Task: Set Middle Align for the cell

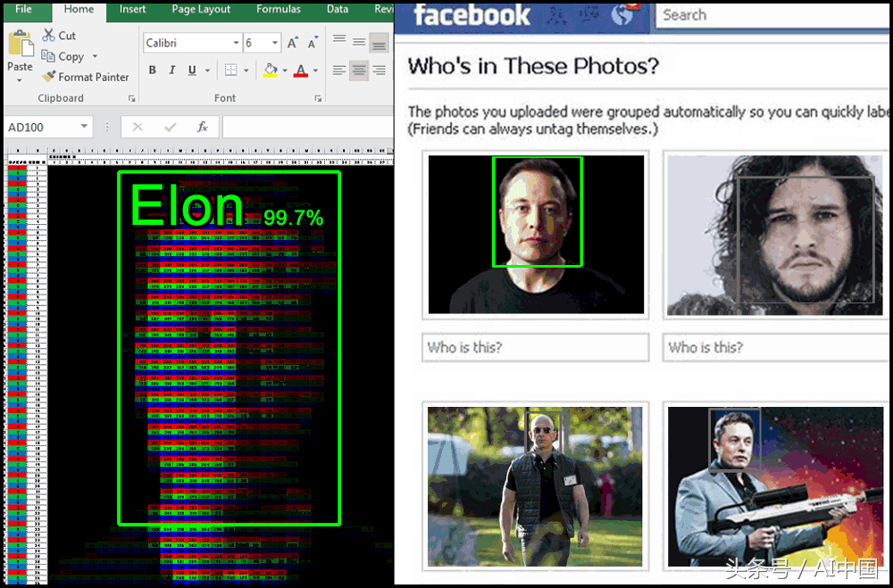Action: [x=359, y=41]
